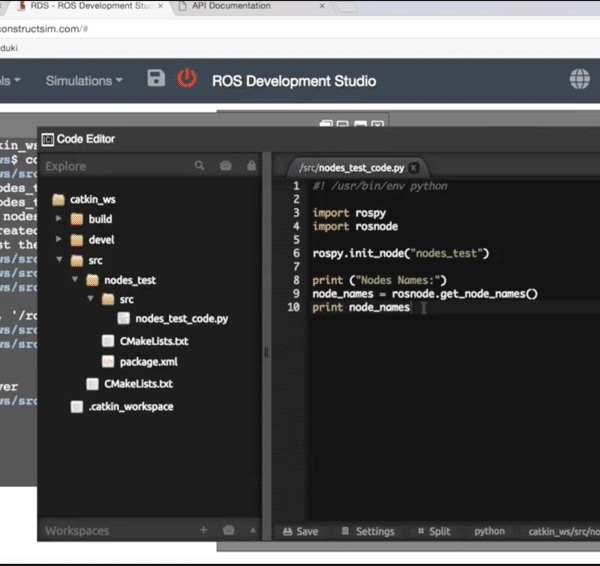Click the floppy disk save icon in top bar

pos(156,78)
